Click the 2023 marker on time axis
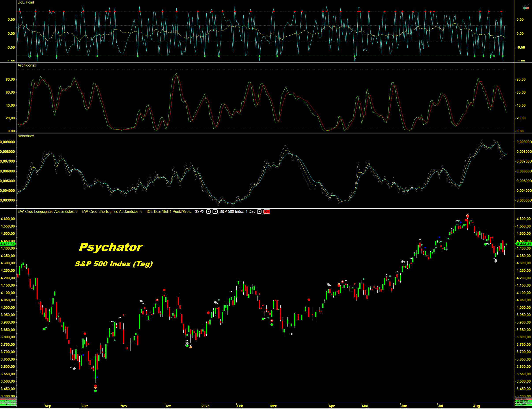 tap(205, 406)
